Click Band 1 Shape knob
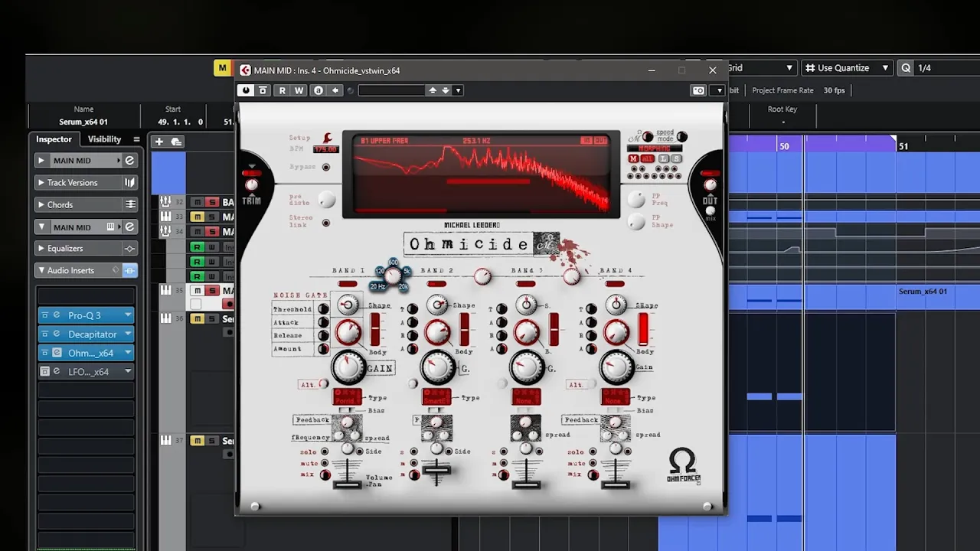The height and width of the screenshot is (551, 980). click(348, 305)
